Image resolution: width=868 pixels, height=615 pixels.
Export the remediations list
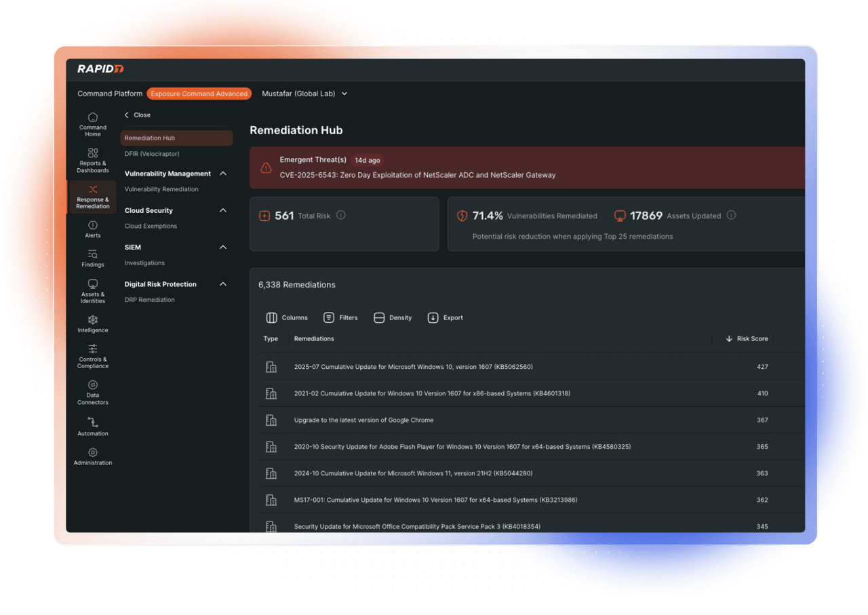[446, 317]
